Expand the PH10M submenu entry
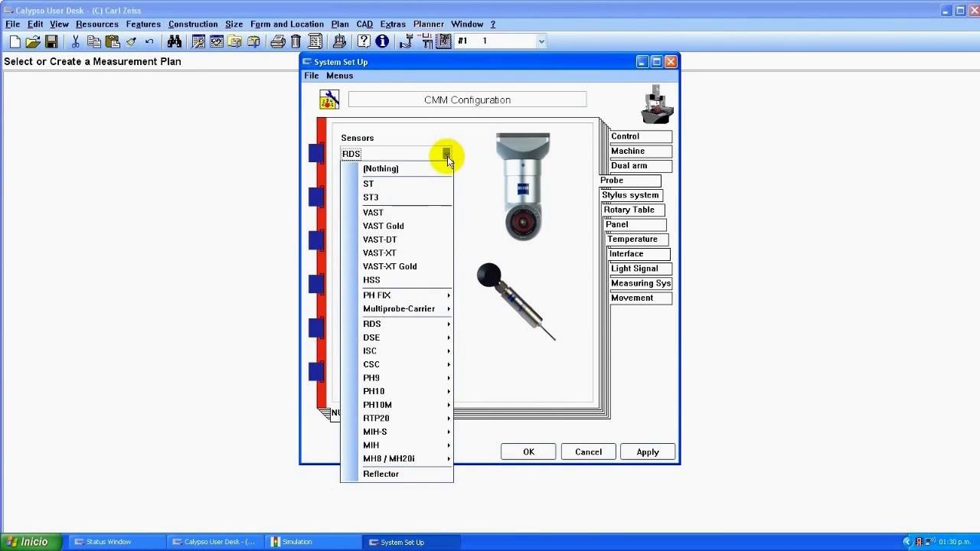Screen dimensions: 980x551 tap(406, 405)
